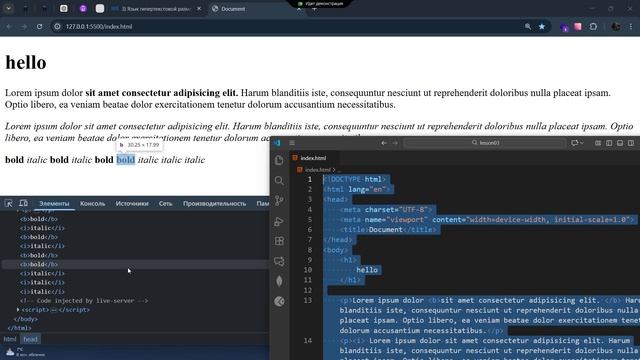Click the bookmark star icon
This screenshot has width=640, height=360.
pos(542,27)
